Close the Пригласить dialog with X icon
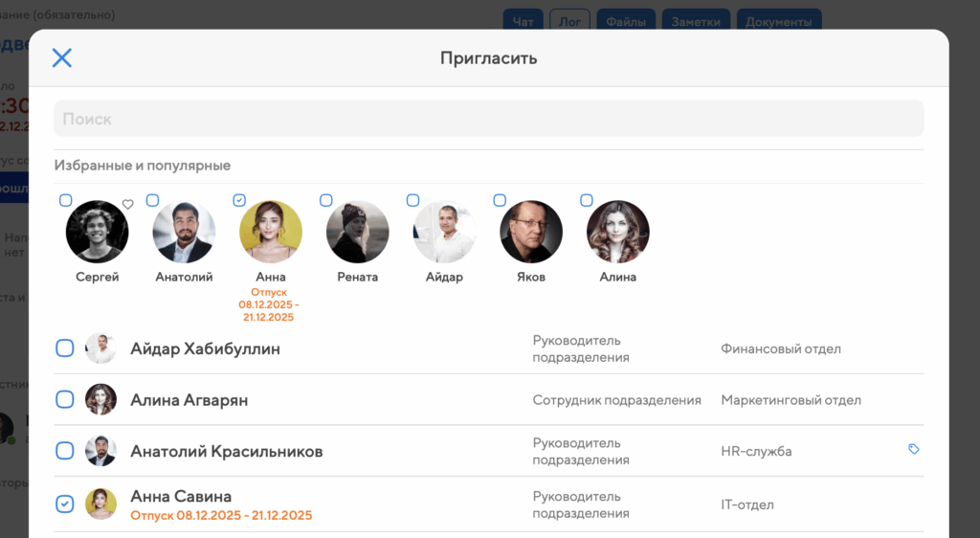The width and height of the screenshot is (980, 538). point(62,58)
